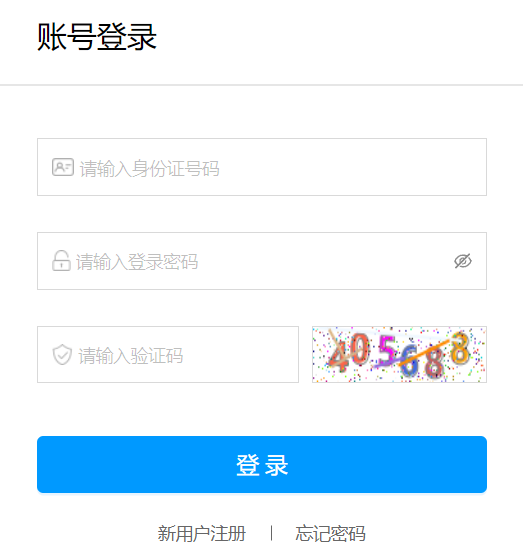
Task: Click the vertical separator between the bottom links
Action: [272, 533]
